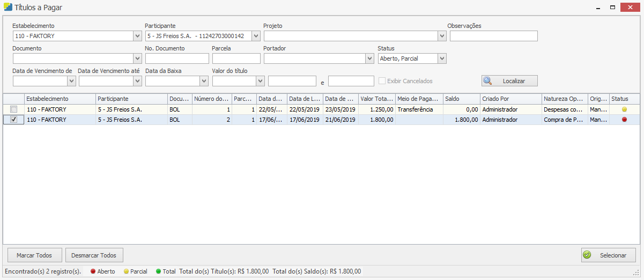This screenshot has height=280, width=644.
Task: Open the Participante dropdown list
Action: 256,36
